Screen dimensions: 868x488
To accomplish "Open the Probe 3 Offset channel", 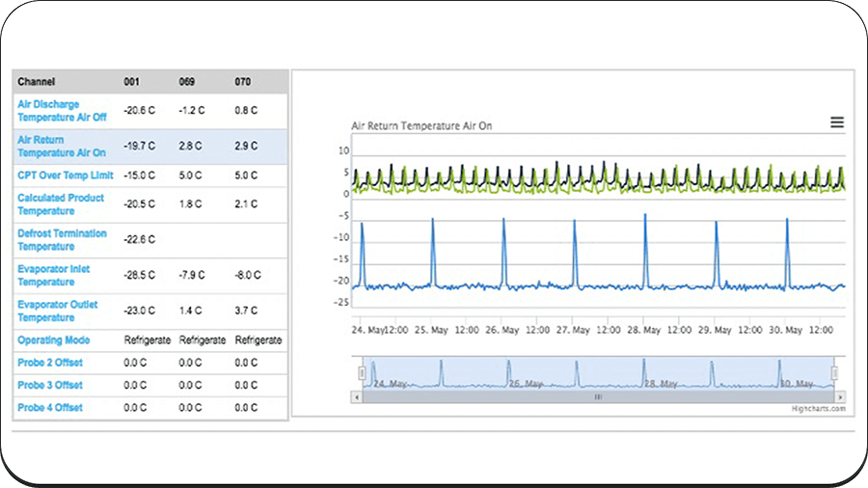I will (50, 385).
